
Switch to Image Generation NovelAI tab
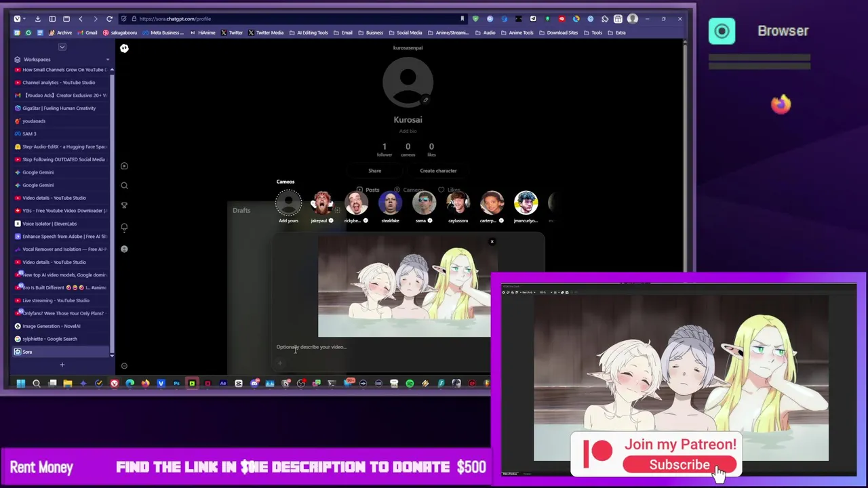(61, 326)
